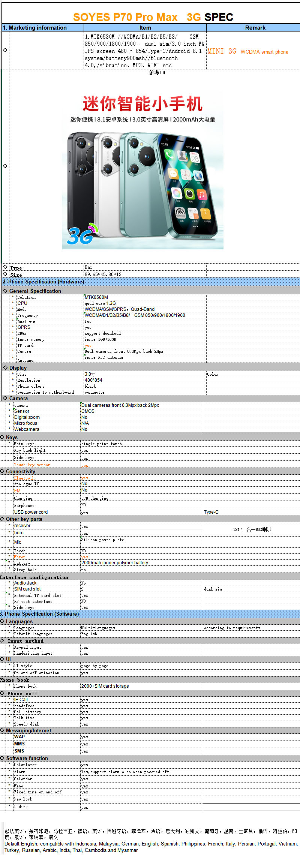Click the 'Default languages' label cell
Viewport: 300px width, 868px height.
pyautogui.click(x=47, y=634)
